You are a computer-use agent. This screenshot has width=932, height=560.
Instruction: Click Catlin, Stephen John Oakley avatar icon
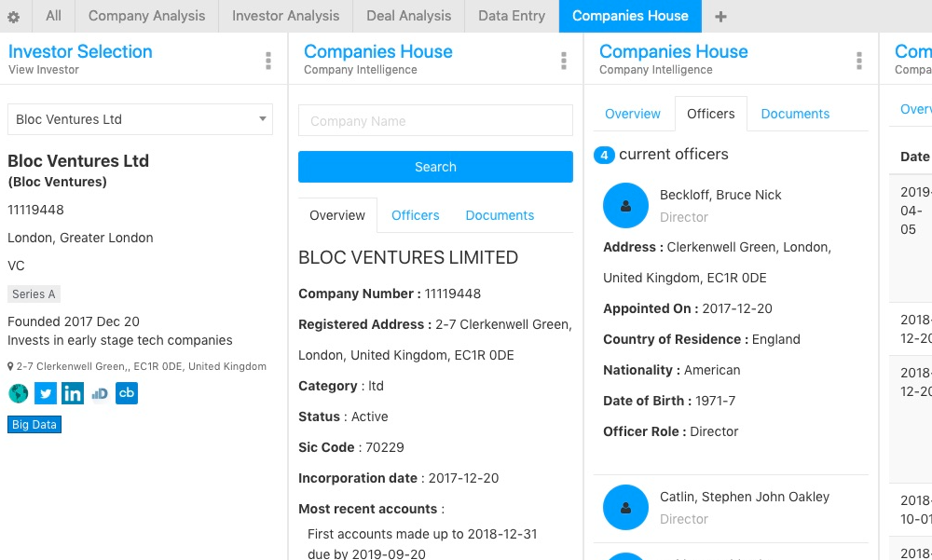pos(625,508)
